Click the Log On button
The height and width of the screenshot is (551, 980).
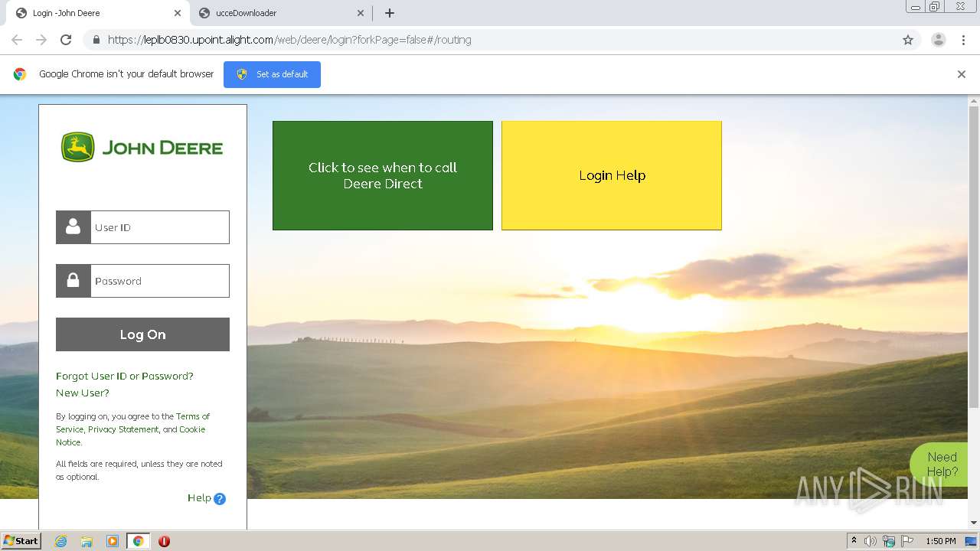click(x=142, y=334)
